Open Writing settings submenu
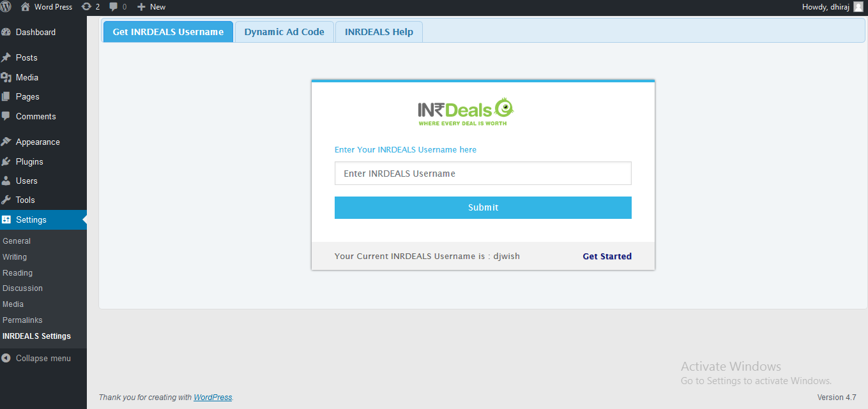Image resolution: width=868 pixels, height=409 pixels. click(15, 257)
